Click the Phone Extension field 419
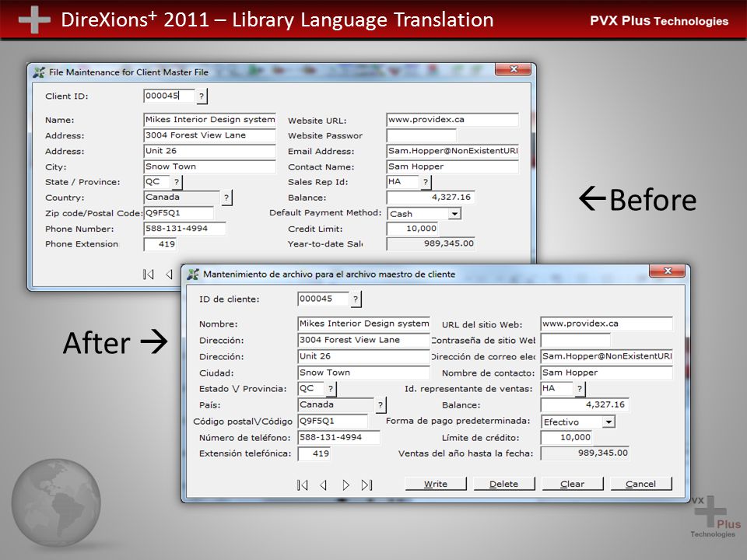 tap(160, 244)
